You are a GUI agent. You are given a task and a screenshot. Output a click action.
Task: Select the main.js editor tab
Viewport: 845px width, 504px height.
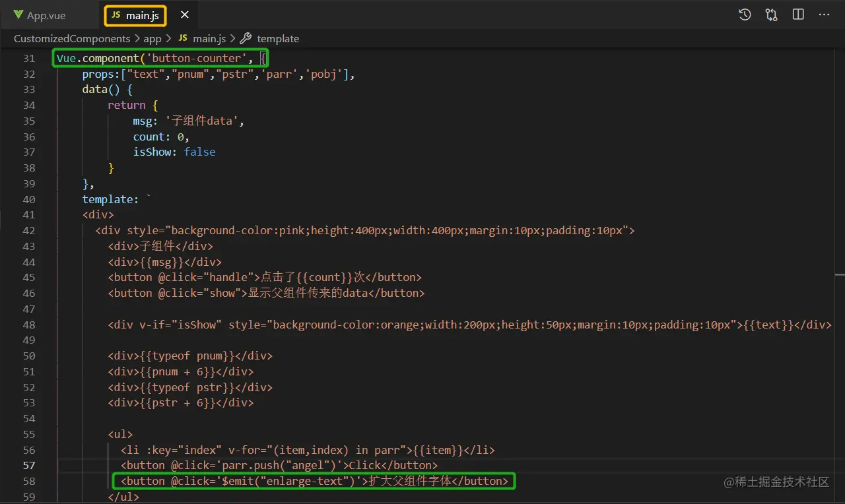click(x=135, y=15)
